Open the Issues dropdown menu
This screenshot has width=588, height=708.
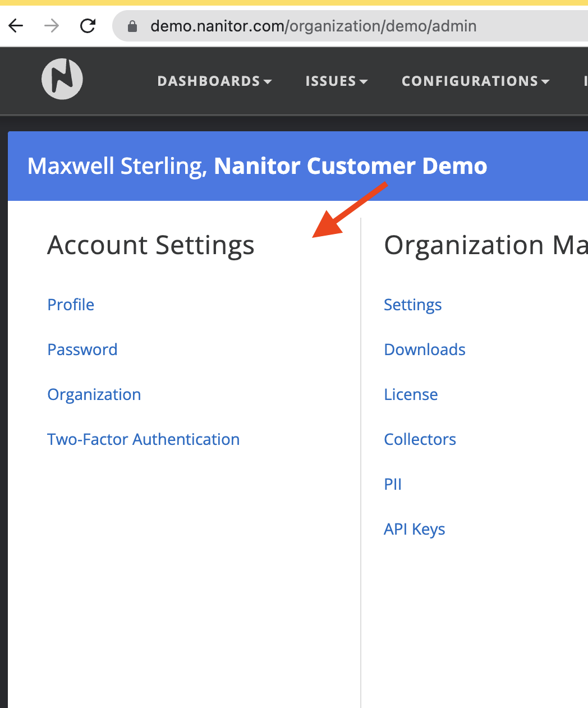(x=336, y=81)
